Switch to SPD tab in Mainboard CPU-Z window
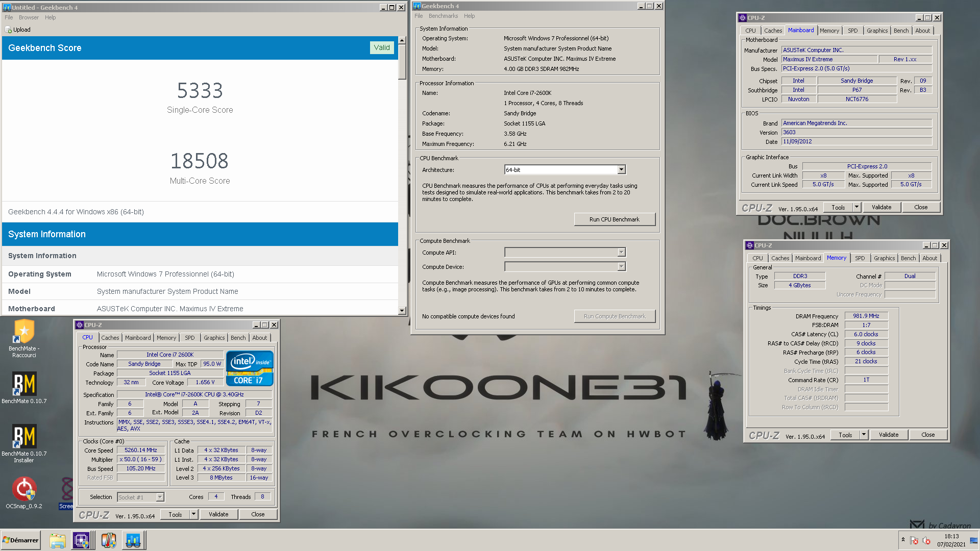The height and width of the screenshot is (551, 980). [852, 31]
